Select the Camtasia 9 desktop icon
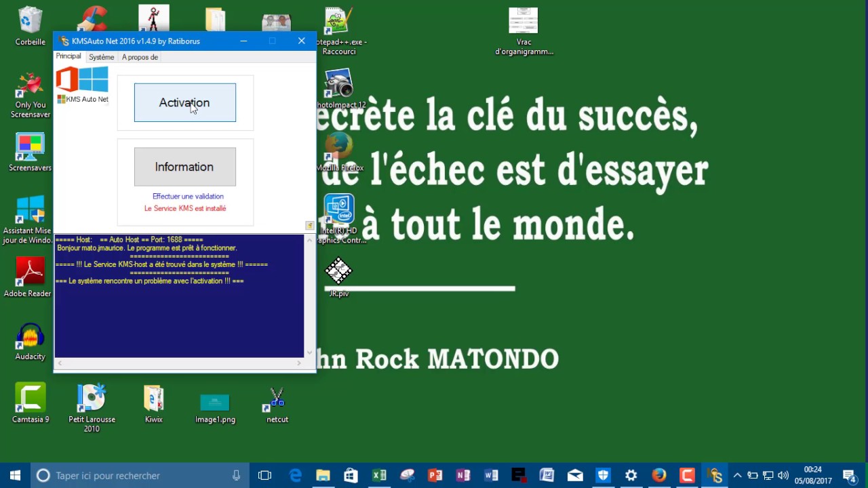The image size is (868, 488). tap(31, 403)
